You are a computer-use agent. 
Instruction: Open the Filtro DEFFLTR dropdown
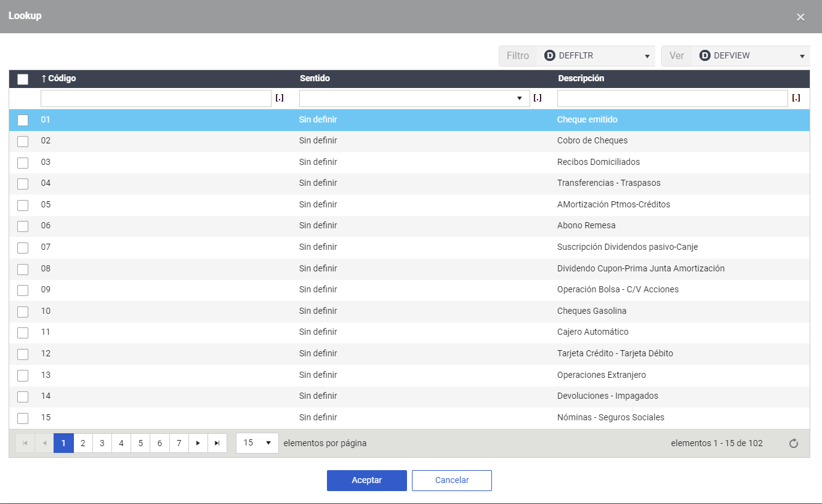tap(595, 56)
